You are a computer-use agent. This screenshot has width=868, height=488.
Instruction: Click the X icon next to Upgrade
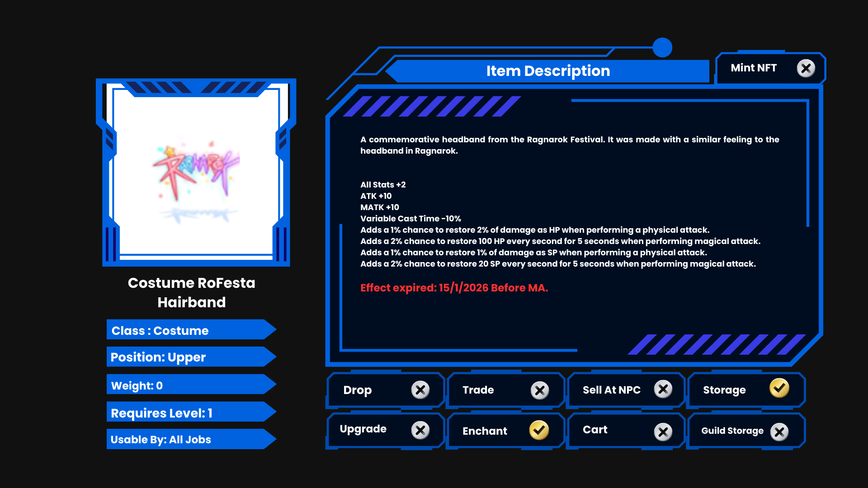pyautogui.click(x=420, y=430)
